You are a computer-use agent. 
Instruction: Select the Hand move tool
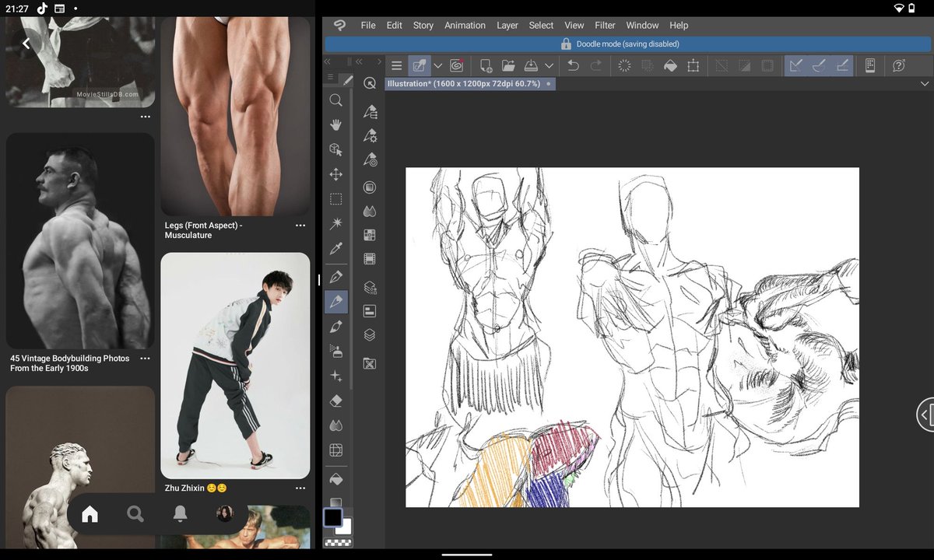tap(336, 125)
